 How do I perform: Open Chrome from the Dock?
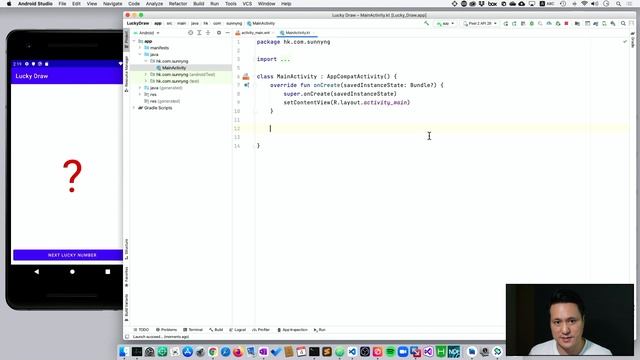point(213,351)
